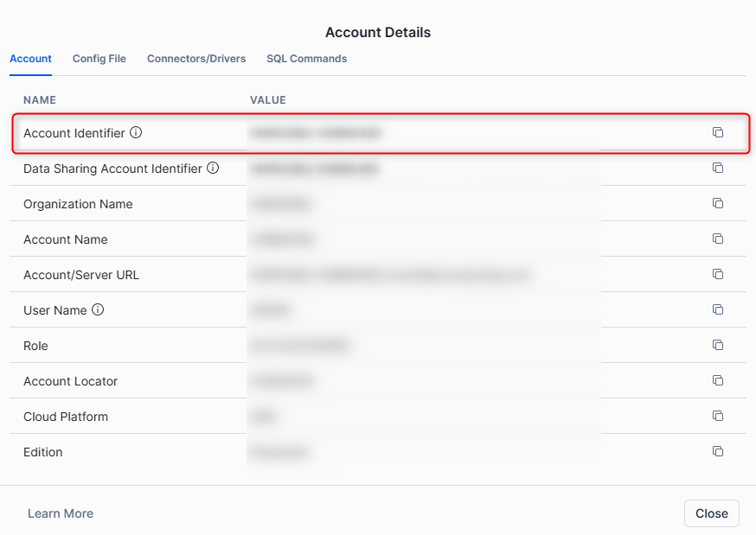Copy the Edition value
Screen dimensions: 756x535
pyautogui.click(x=717, y=451)
